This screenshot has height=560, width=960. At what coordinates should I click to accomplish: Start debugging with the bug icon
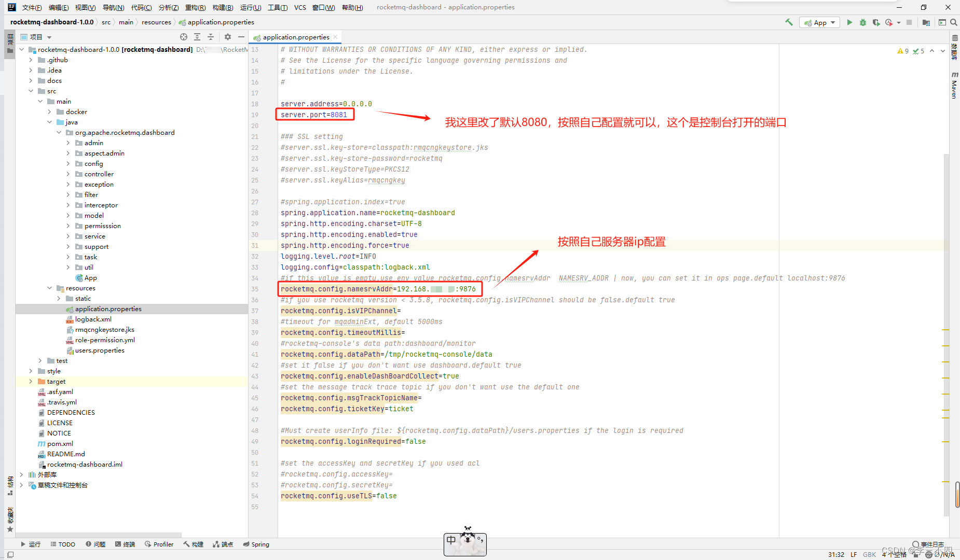point(863,22)
